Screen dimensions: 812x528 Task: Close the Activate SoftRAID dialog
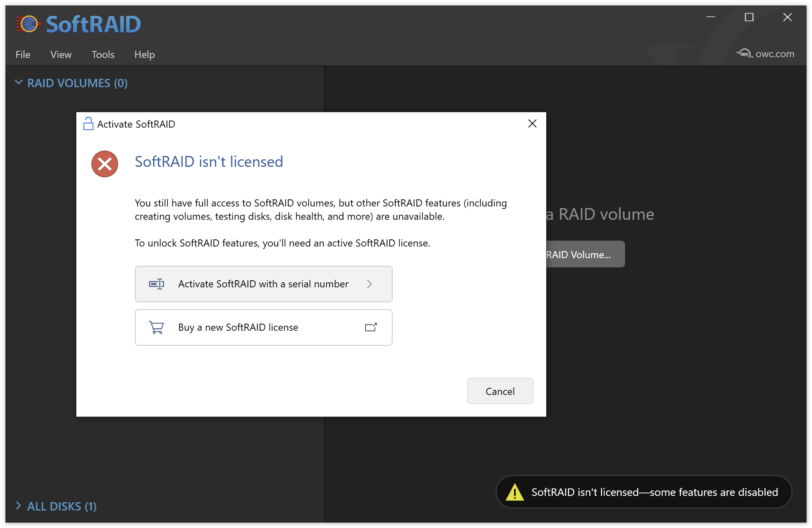532,123
